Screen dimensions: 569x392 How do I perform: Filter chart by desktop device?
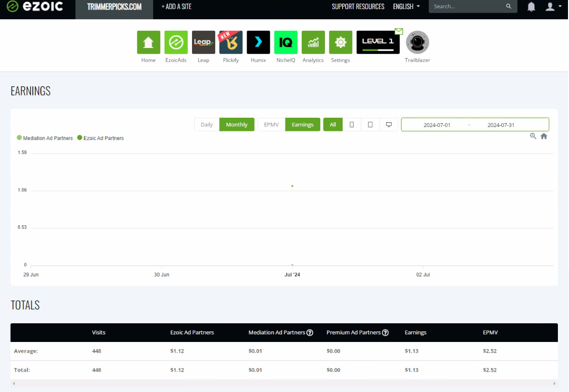[x=389, y=125]
